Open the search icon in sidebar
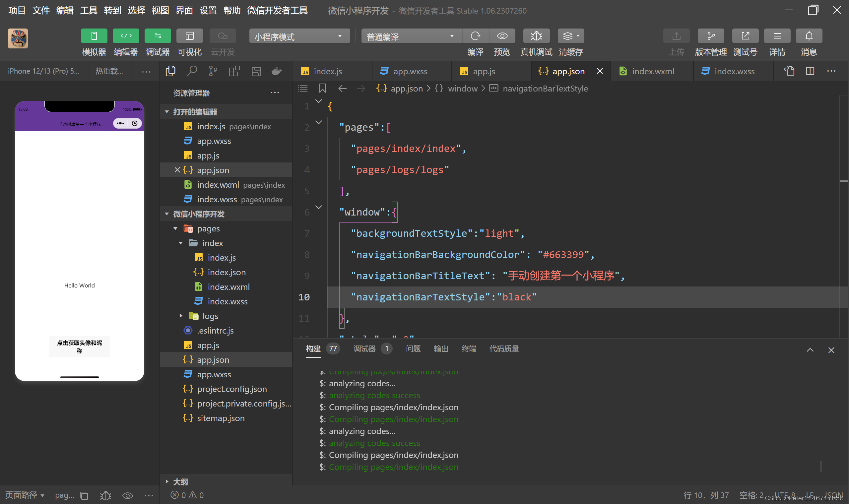 [192, 71]
